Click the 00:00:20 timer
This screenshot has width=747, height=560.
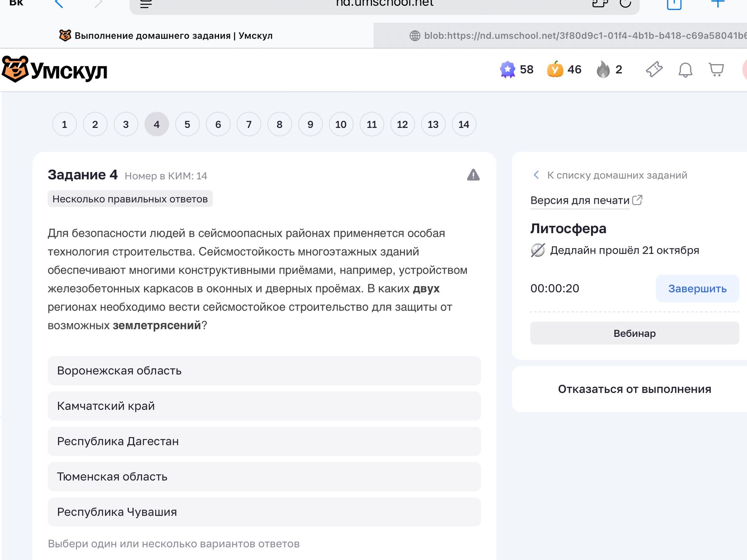click(x=555, y=289)
